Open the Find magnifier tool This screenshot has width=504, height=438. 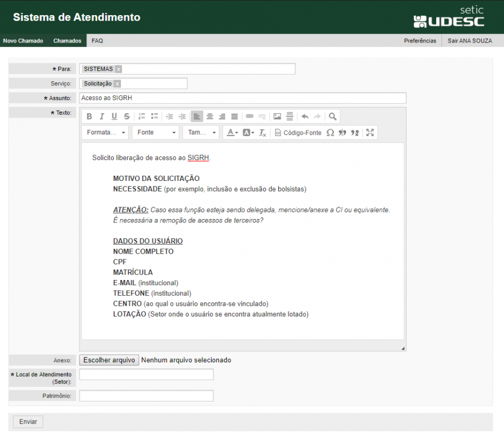tap(332, 117)
